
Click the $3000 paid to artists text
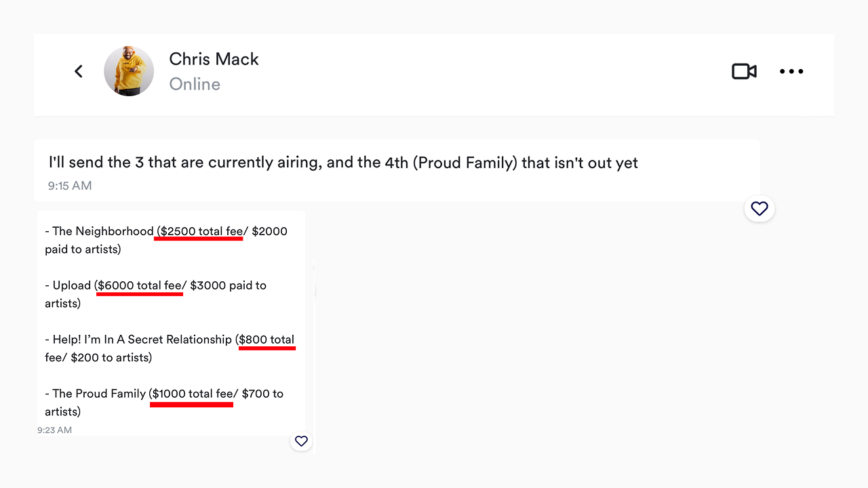228,286
